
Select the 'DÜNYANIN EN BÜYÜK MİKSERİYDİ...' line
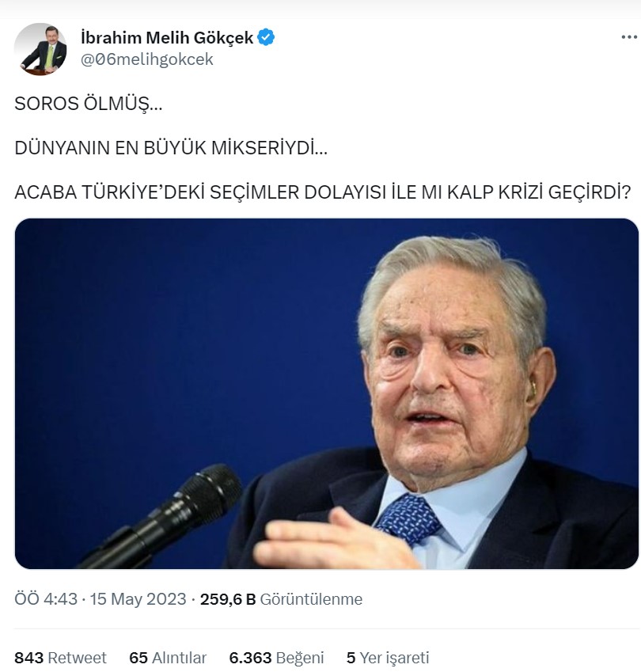tap(171, 148)
